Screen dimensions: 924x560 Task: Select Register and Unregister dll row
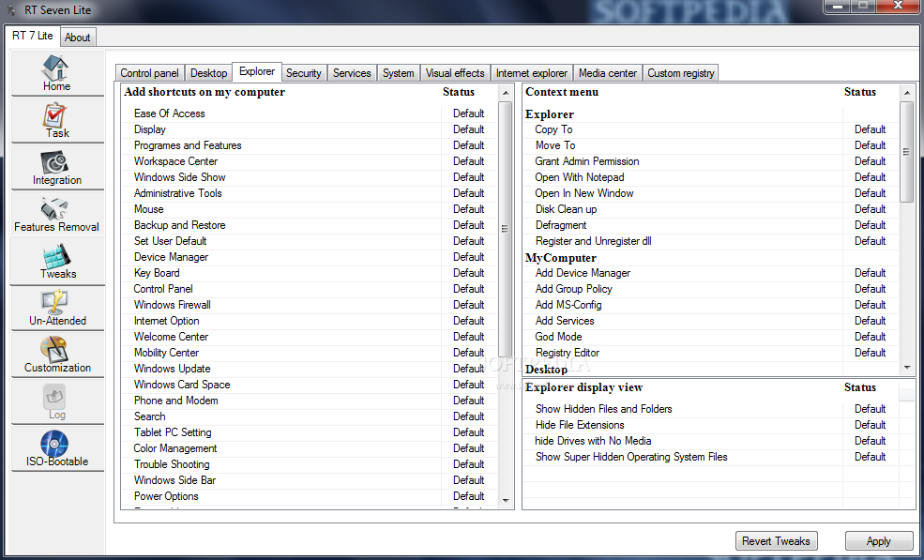pyautogui.click(x=711, y=240)
